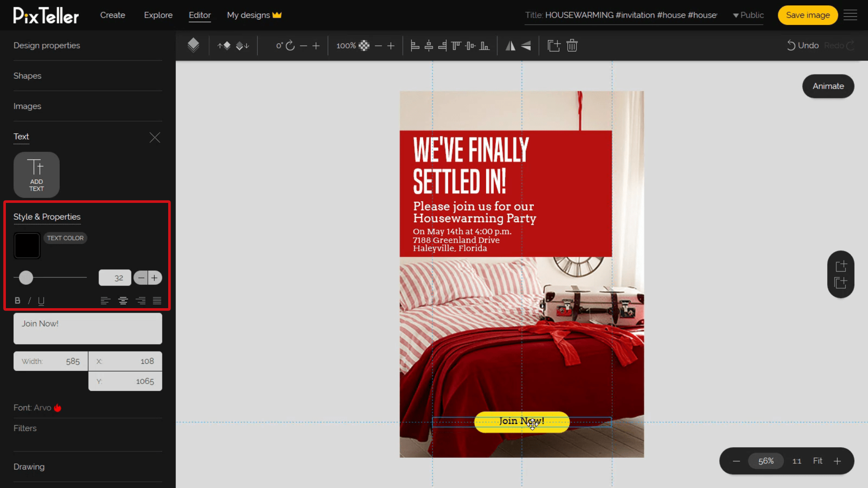Click the Animate button

click(828, 86)
